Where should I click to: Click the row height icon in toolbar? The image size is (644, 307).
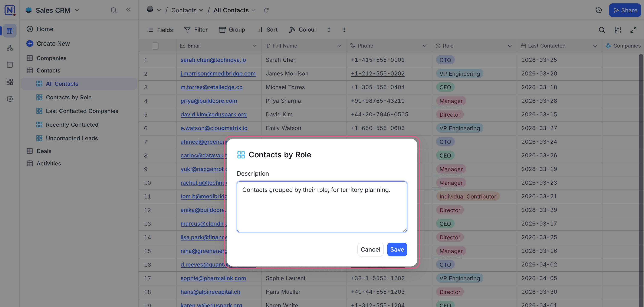coord(329,30)
